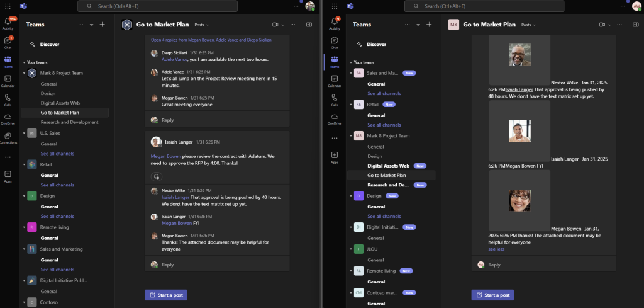Open Teams panel more options in left window
This screenshot has height=308, width=644.
[x=81, y=25]
